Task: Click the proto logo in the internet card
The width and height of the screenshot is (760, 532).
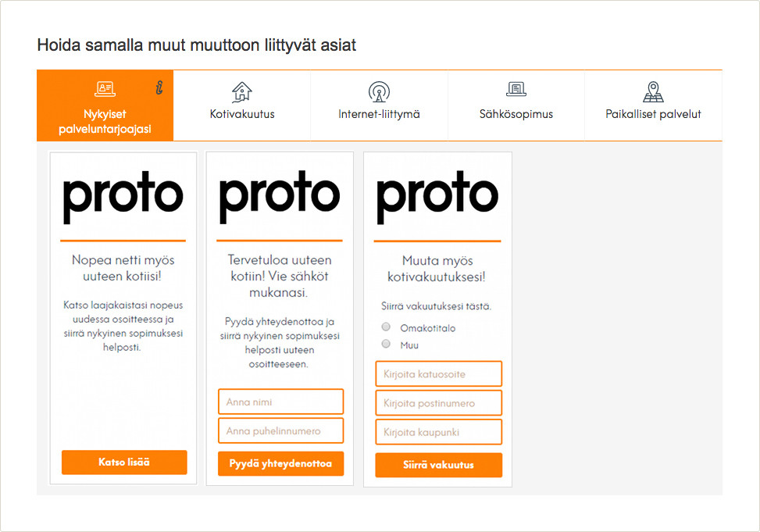Action: (123, 197)
